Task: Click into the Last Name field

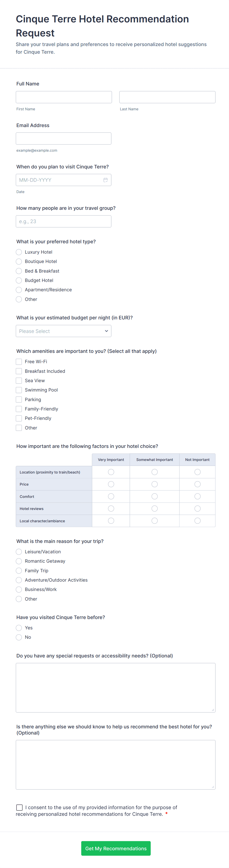Action: (x=167, y=97)
